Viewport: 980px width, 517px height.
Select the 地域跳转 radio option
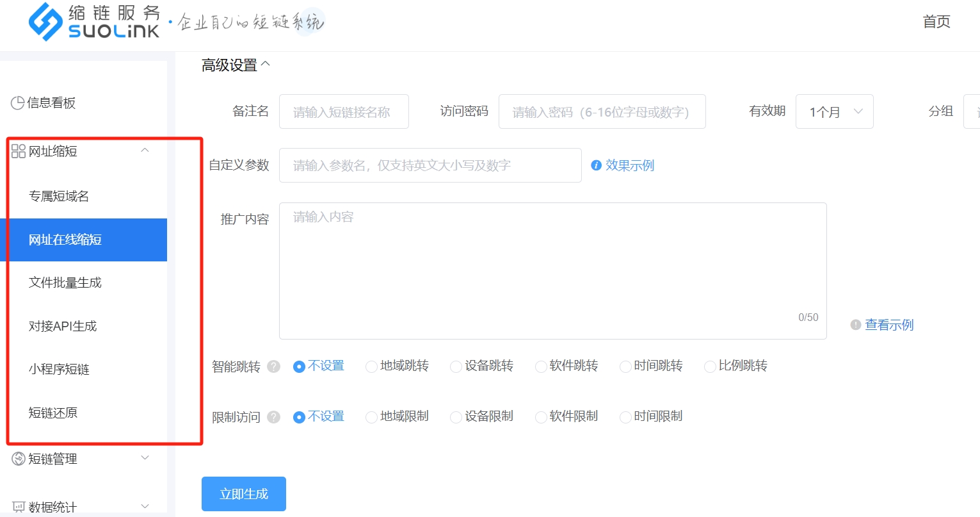pyautogui.click(x=371, y=366)
